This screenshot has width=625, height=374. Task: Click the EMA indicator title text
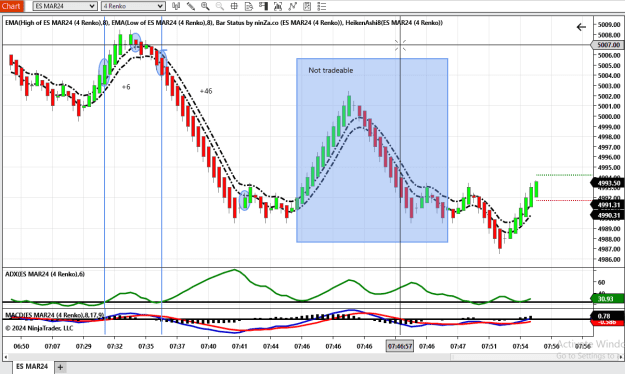pos(224,23)
